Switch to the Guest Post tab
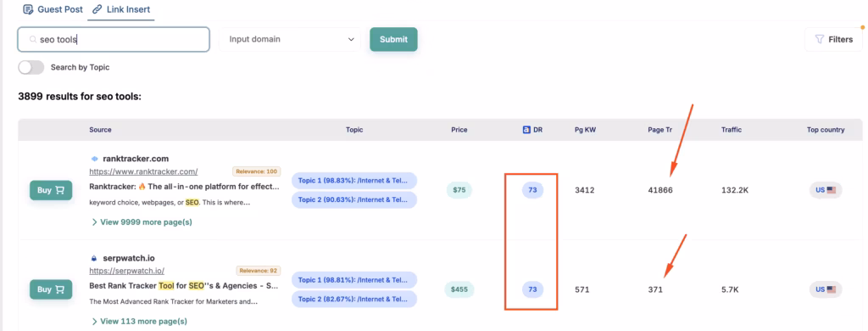Image resolution: width=868 pixels, height=331 pixels. click(x=53, y=9)
